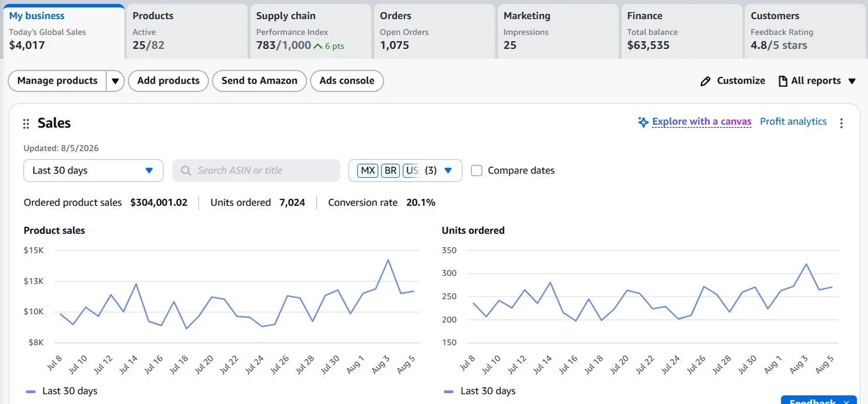Enable the Compare dates checkbox
The width and height of the screenshot is (868, 404).
(x=477, y=170)
